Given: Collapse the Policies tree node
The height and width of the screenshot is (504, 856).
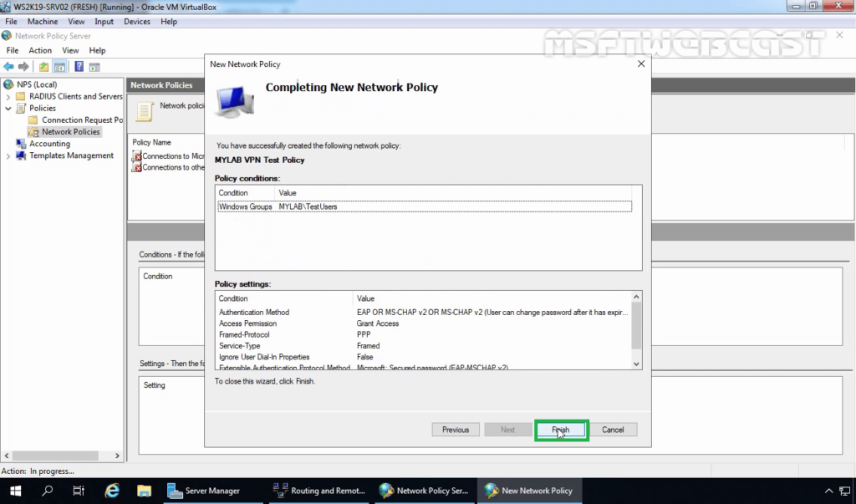Looking at the screenshot, I should pos(8,108).
